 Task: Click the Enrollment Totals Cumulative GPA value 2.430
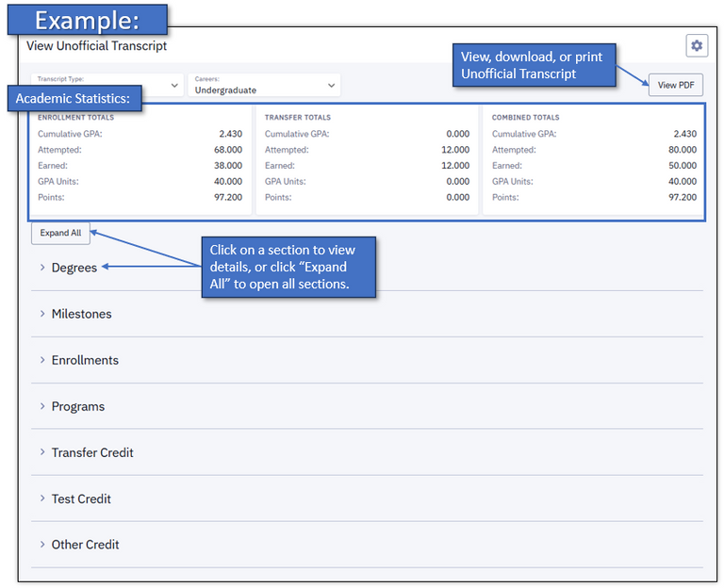(x=230, y=134)
